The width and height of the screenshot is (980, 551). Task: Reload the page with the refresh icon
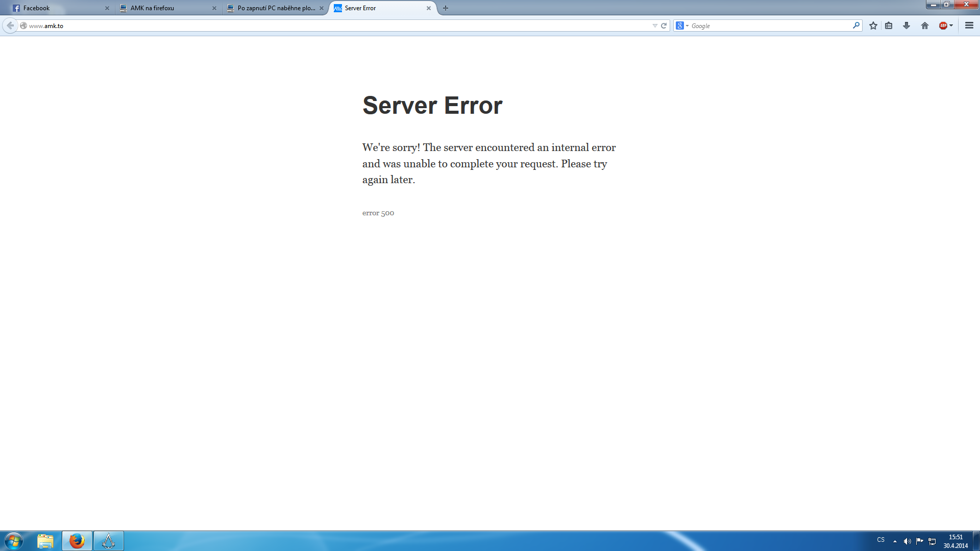click(664, 26)
